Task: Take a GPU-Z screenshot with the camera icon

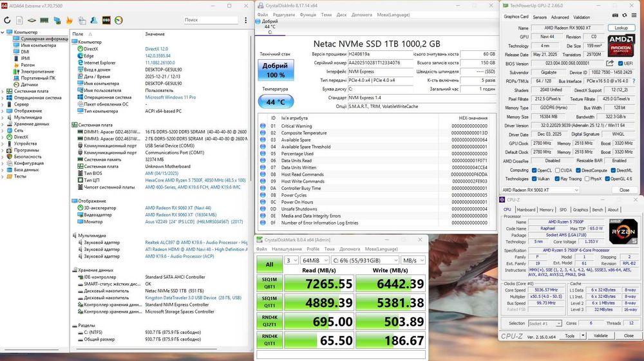Action: pos(615,15)
